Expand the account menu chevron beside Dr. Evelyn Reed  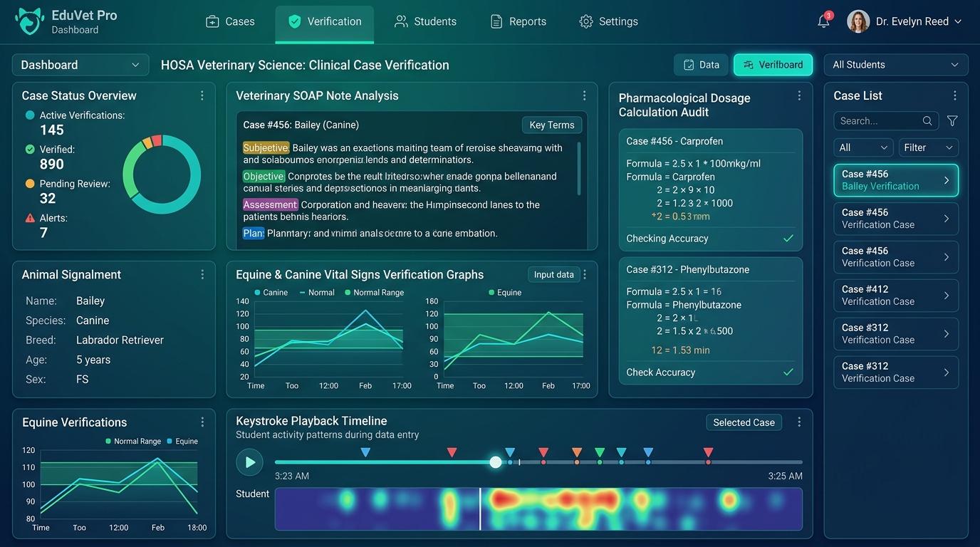tap(958, 21)
